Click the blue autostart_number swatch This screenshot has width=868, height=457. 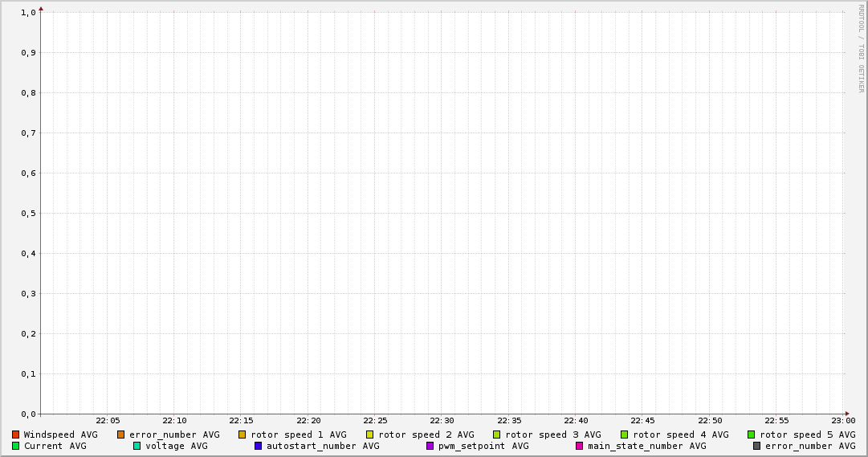click(258, 446)
